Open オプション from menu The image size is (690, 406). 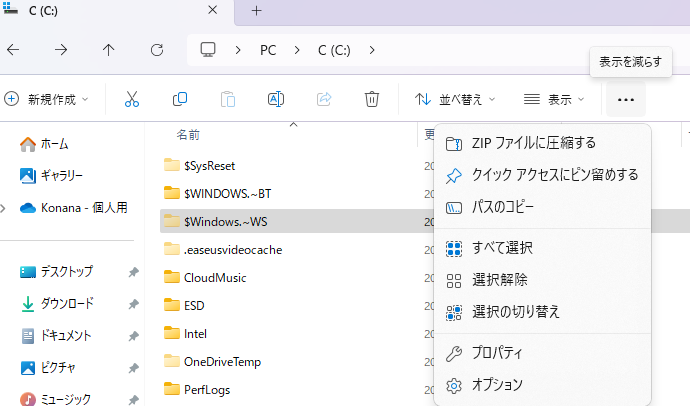pos(542,385)
